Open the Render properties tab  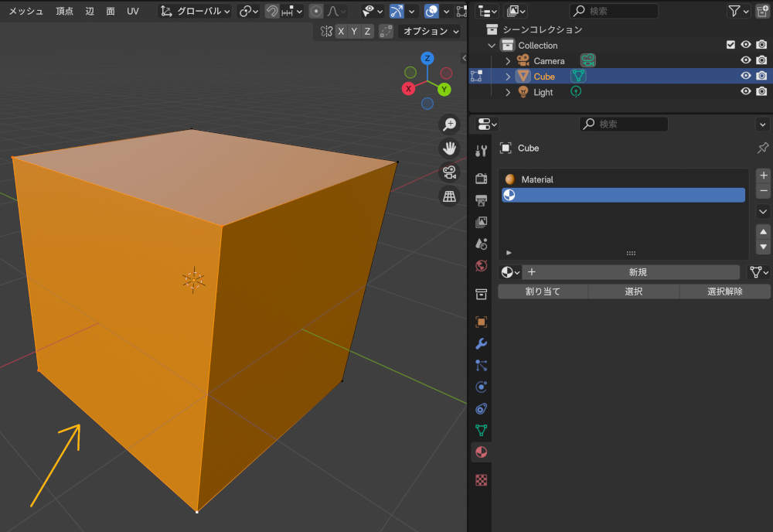(x=481, y=178)
